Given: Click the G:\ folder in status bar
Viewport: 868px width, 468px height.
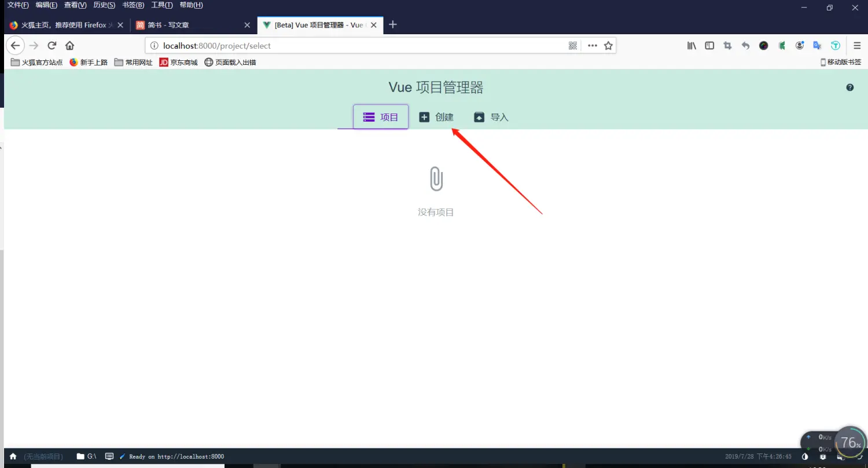Looking at the screenshot, I should 87,456.
